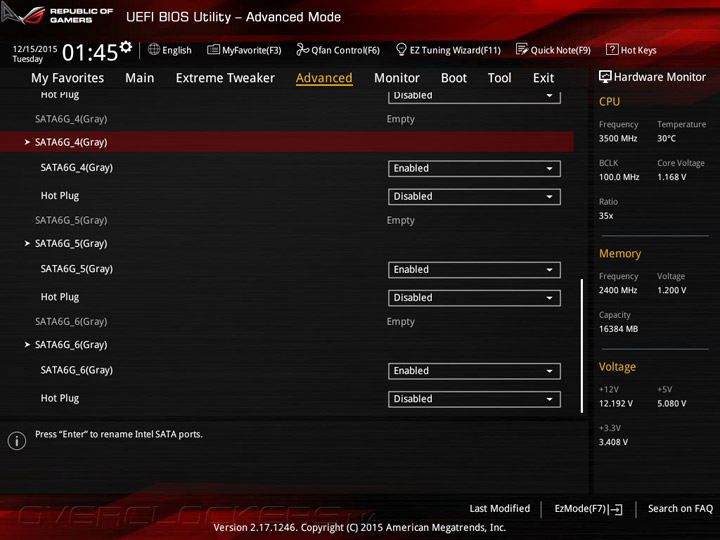Screen dimensions: 720x540
Task: Click the memory capacity value 16384 MB
Action: point(619,329)
